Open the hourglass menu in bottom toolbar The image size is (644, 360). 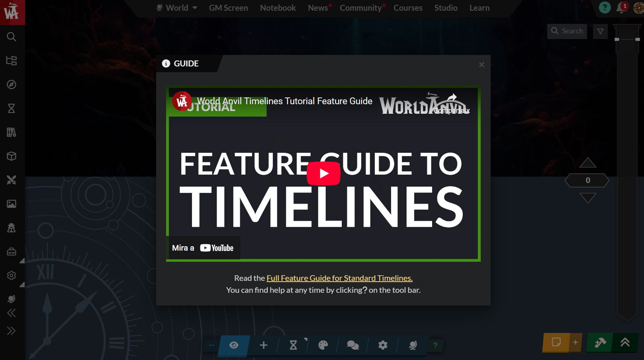pos(294,345)
